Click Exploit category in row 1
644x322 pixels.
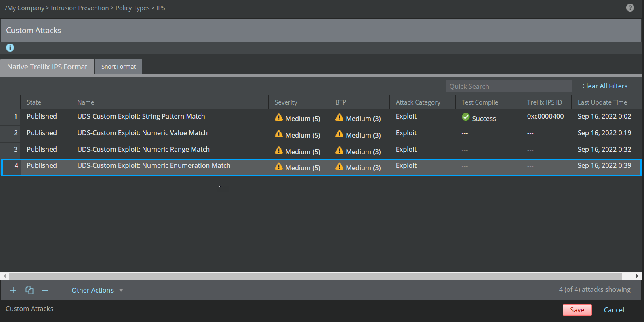[x=406, y=116]
